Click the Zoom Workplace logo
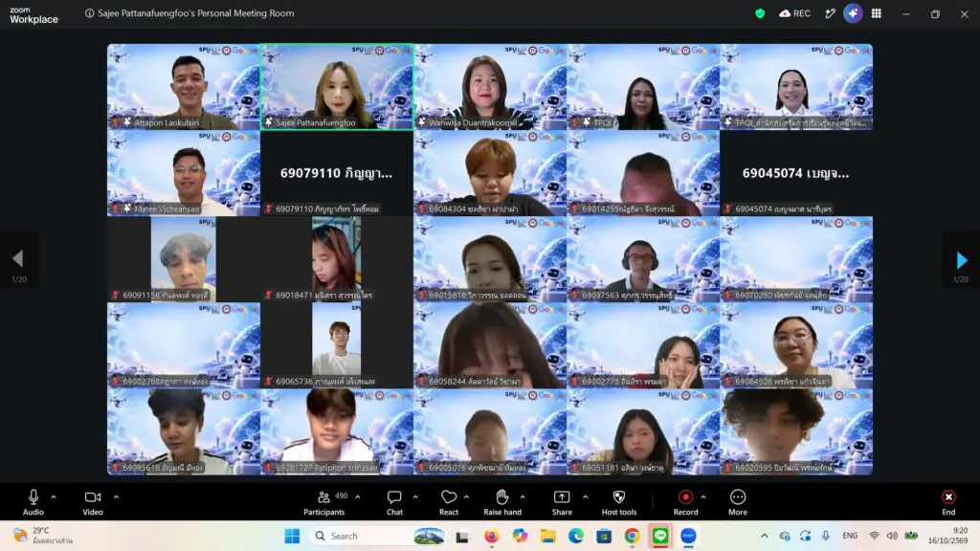This screenshot has height=551, width=980. click(33, 15)
